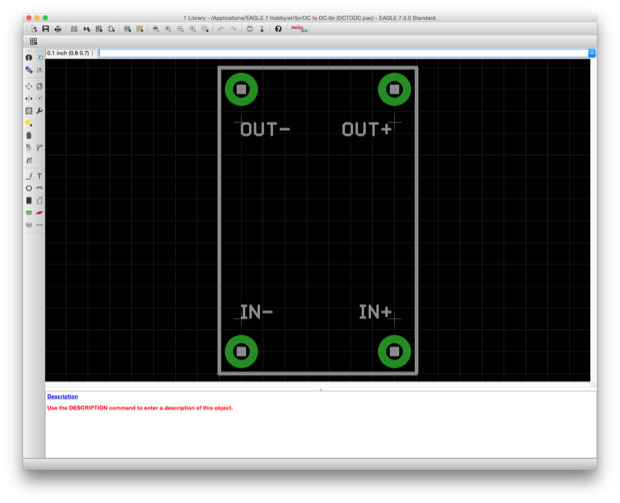This screenshot has height=503, width=620.
Task: Select the OUT+ text label
Action: click(x=367, y=130)
